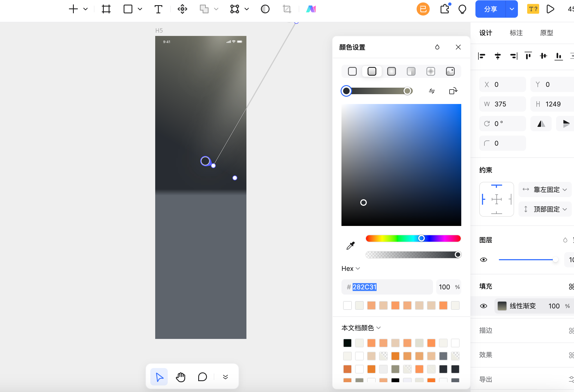This screenshot has width=574, height=392.
Task: Open the plugins puzzle icon
Action: tap(445, 9)
